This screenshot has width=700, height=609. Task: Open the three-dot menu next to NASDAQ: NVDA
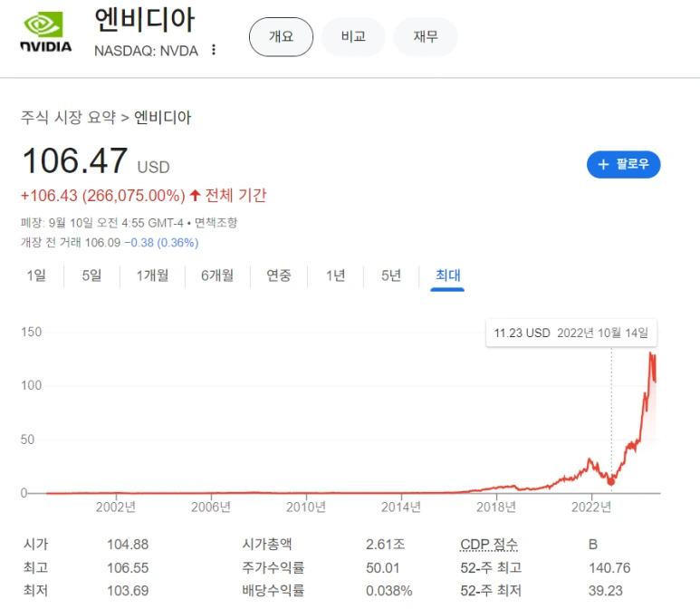214,50
